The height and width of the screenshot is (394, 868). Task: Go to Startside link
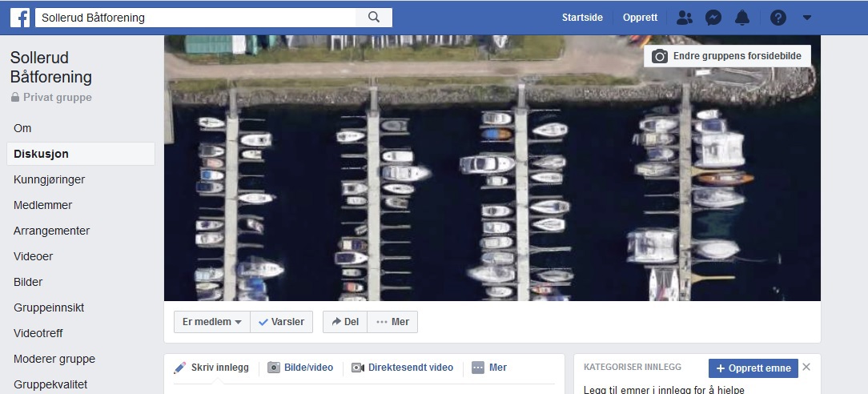pyautogui.click(x=582, y=18)
